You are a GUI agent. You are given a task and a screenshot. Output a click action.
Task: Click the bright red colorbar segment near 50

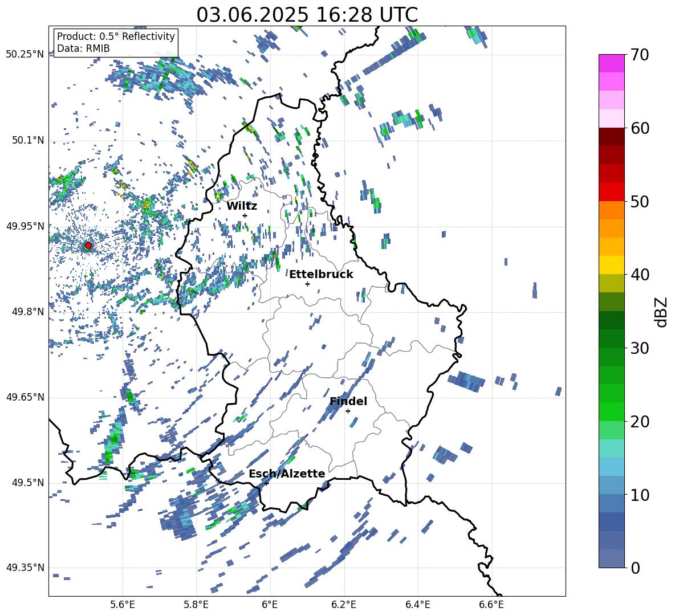611,192
